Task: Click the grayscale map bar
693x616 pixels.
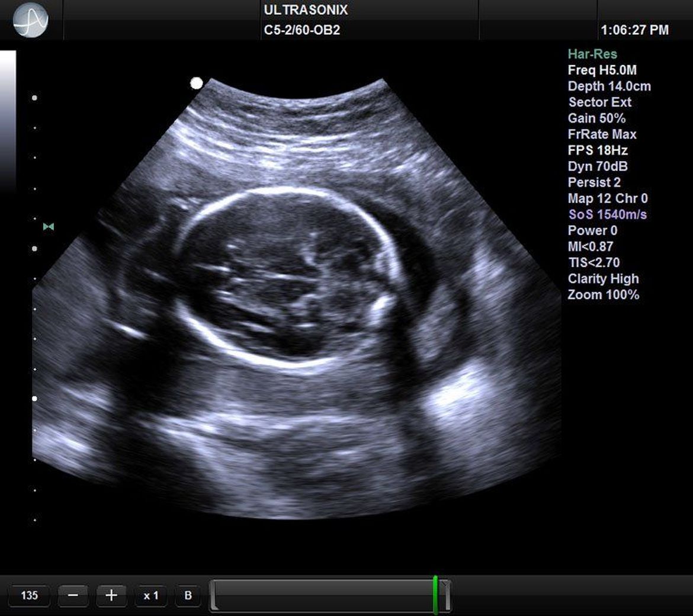Action: [8, 118]
